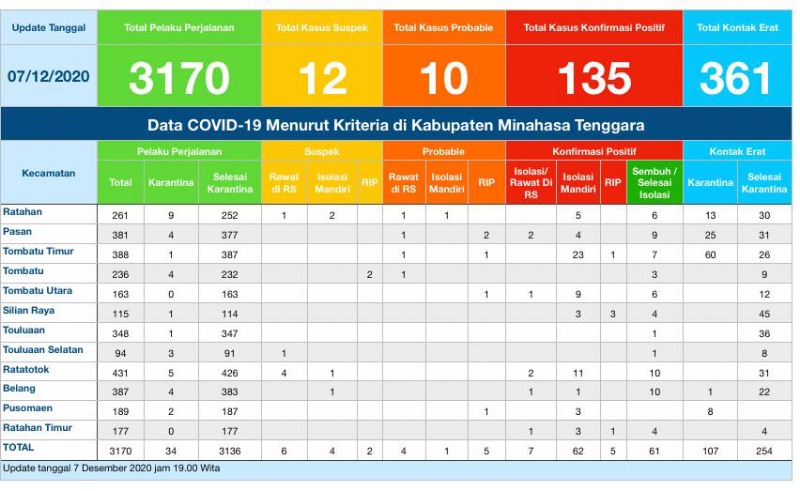Select the "Ratahan Timur" row label
The image size is (800, 491).
click(37, 428)
